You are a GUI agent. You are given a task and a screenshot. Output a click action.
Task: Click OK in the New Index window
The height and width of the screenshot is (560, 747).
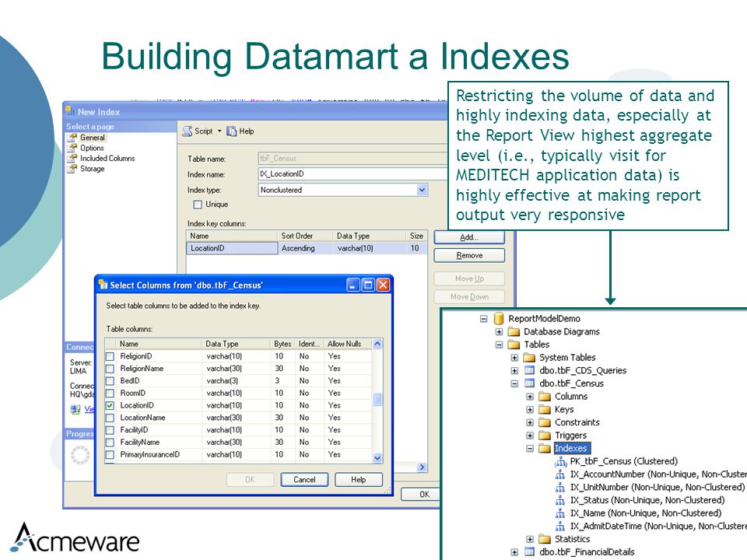click(x=421, y=495)
